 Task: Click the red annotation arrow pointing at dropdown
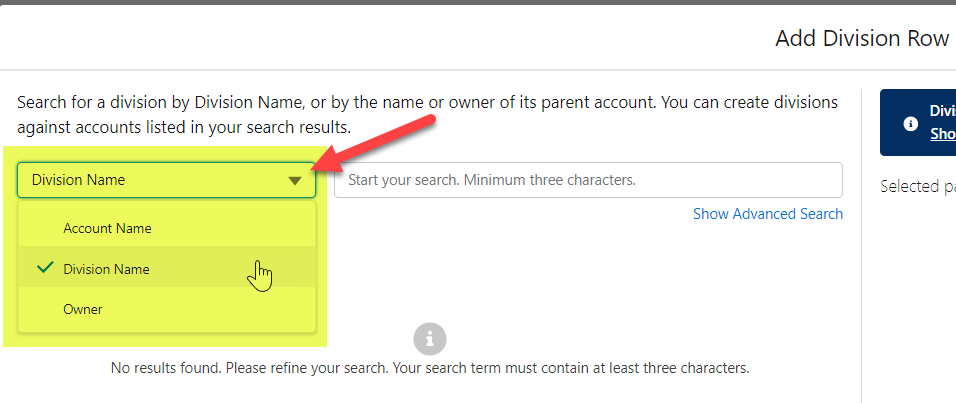[x=380, y=140]
